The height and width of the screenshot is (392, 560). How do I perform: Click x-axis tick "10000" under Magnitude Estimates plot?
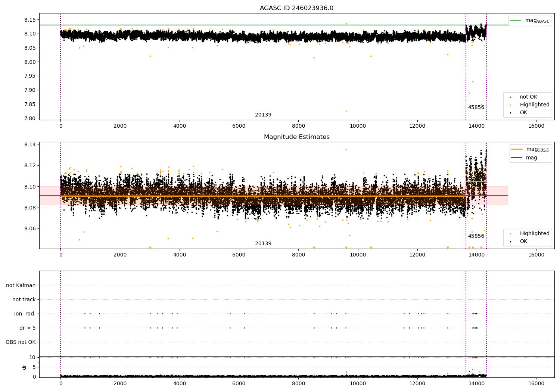coord(358,255)
